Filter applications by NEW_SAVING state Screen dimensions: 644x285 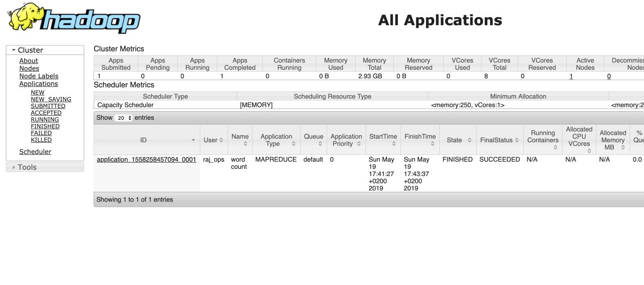[51, 99]
